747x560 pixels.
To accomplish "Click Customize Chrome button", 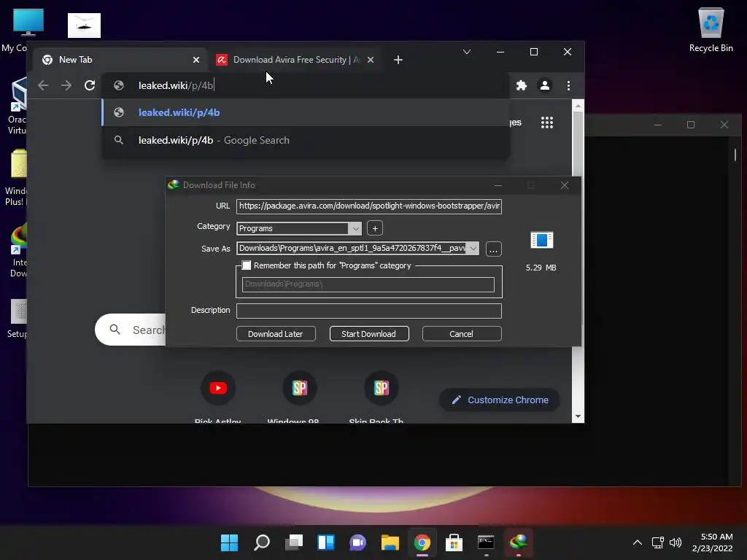I will [500, 400].
